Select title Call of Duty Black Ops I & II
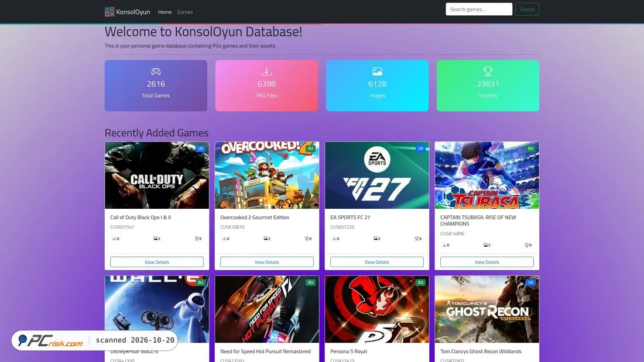 (141, 218)
